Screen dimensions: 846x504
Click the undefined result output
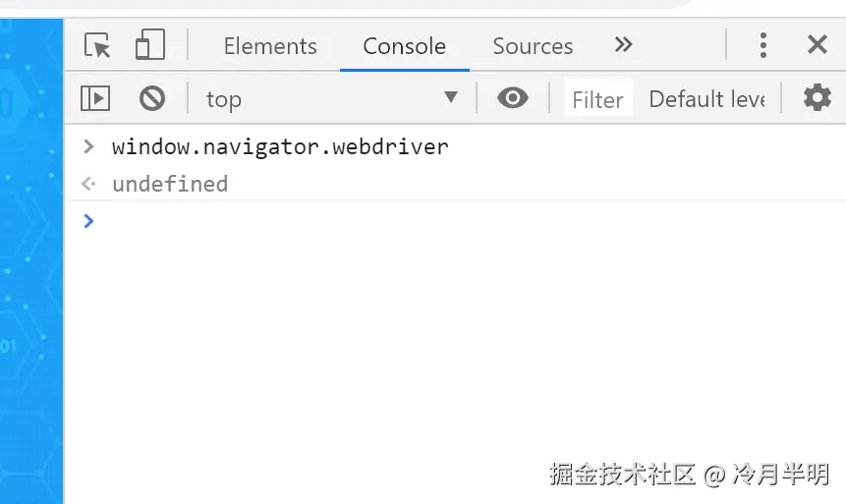pos(170,184)
